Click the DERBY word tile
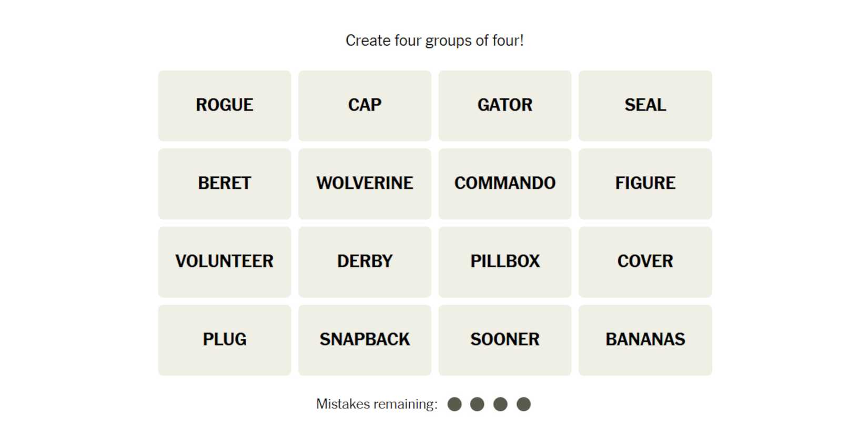This screenshot has width=868, height=434. pyautogui.click(x=365, y=262)
